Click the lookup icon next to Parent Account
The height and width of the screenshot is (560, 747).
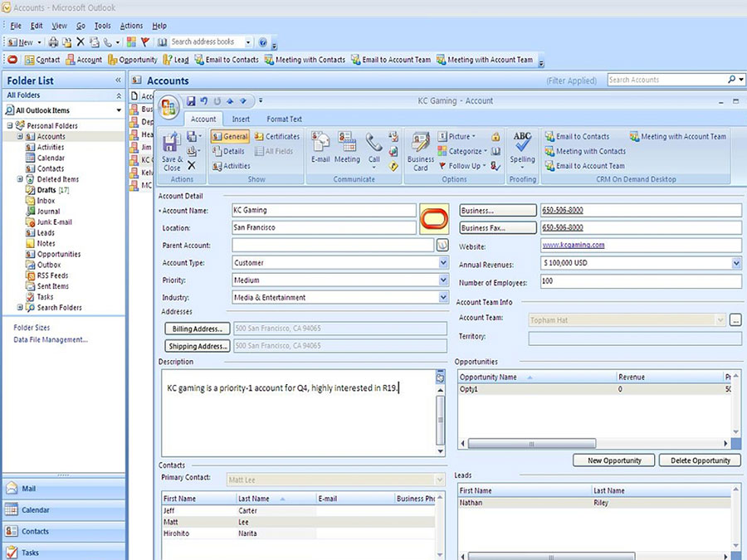[x=442, y=245]
